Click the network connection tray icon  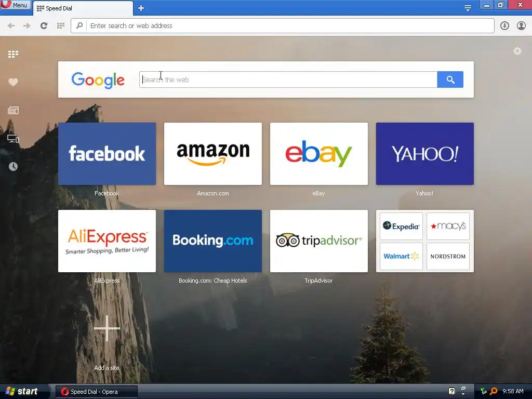point(484,391)
